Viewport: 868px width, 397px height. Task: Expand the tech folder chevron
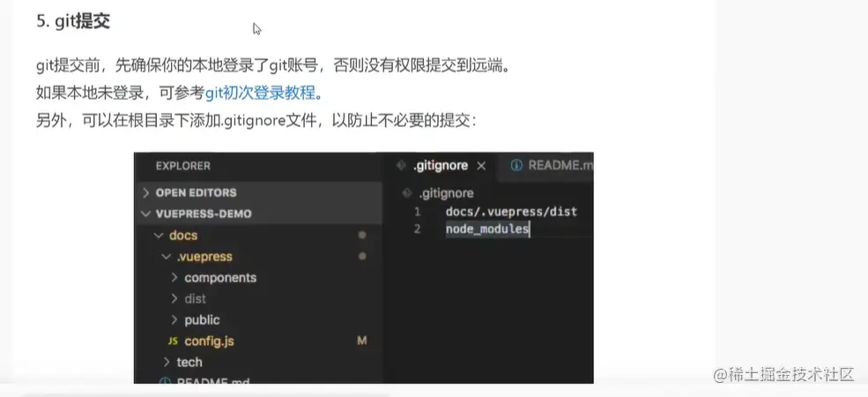167,362
